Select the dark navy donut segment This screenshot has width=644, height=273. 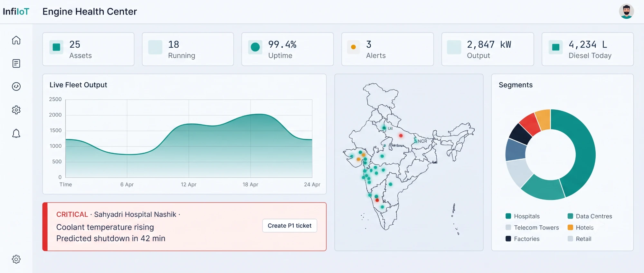tap(520, 134)
